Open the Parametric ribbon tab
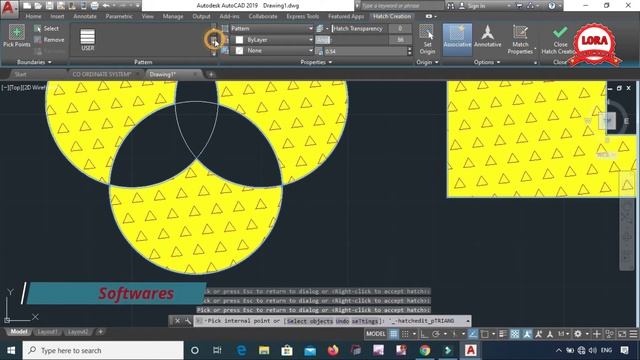640x360 pixels. point(119,16)
